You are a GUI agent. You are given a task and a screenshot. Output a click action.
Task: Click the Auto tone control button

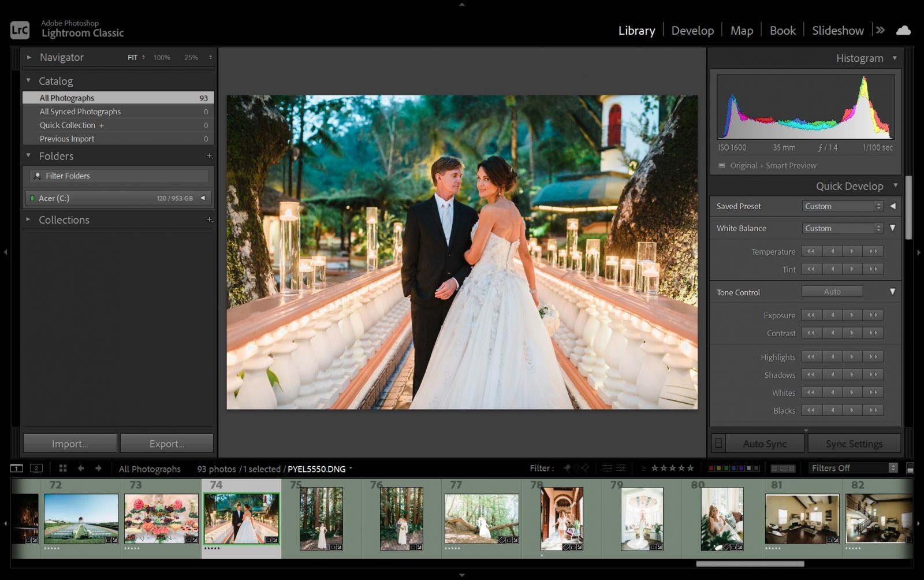pos(832,291)
